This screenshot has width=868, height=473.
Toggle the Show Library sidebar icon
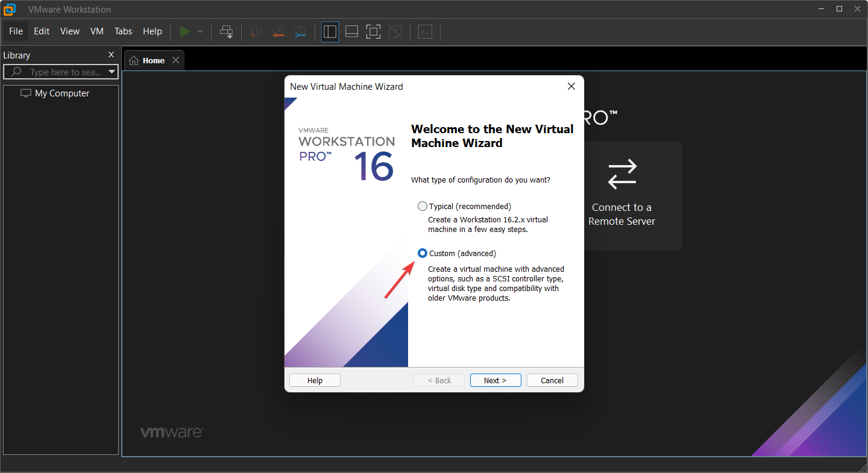330,32
